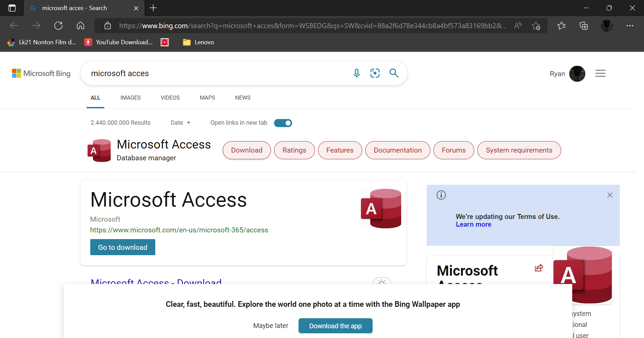The width and height of the screenshot is (644, 338).
Task: Choose Maybe later on wallpaper prompt
Action: click(x=271, y=326)
